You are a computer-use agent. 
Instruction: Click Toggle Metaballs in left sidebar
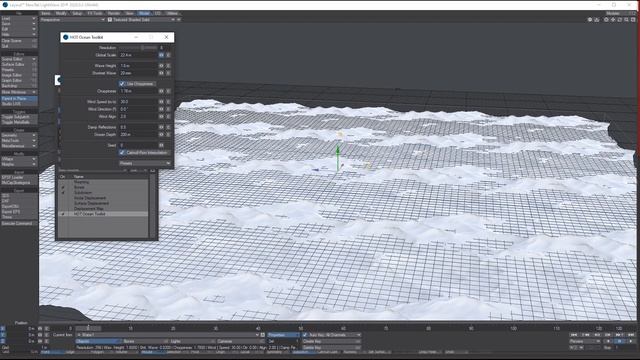click(x=19, y=122)
